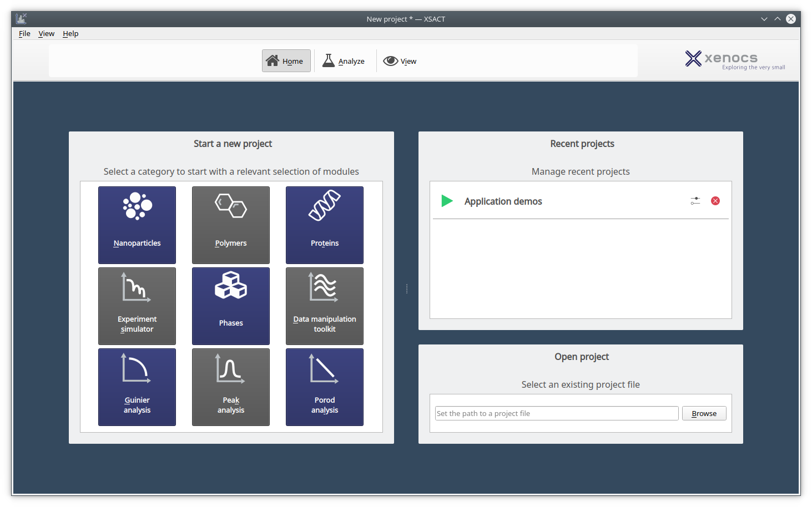The width and height of the screenshot is (812, 507).
Task: Open the View menu in menu bar
Action: [47, 33]
